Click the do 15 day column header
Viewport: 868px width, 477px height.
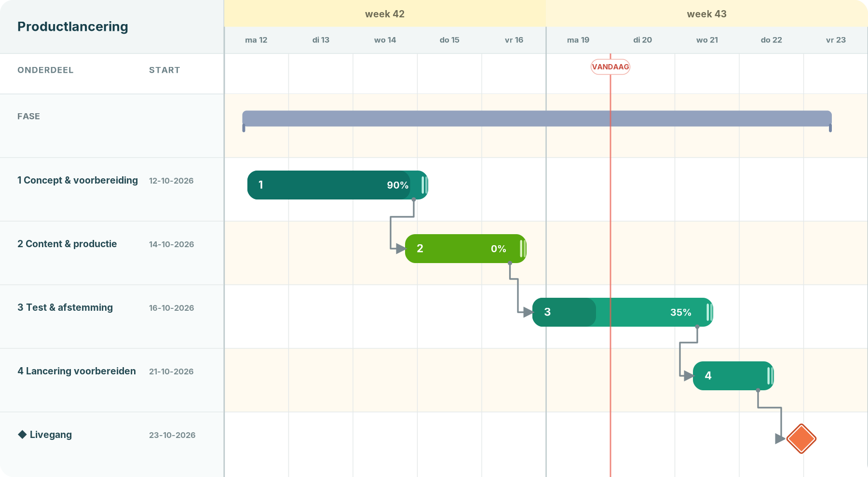pos(449,40)
